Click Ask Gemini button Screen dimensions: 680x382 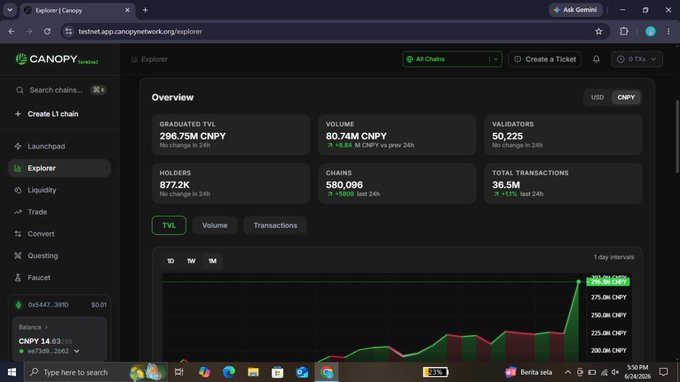click(575, 10)
